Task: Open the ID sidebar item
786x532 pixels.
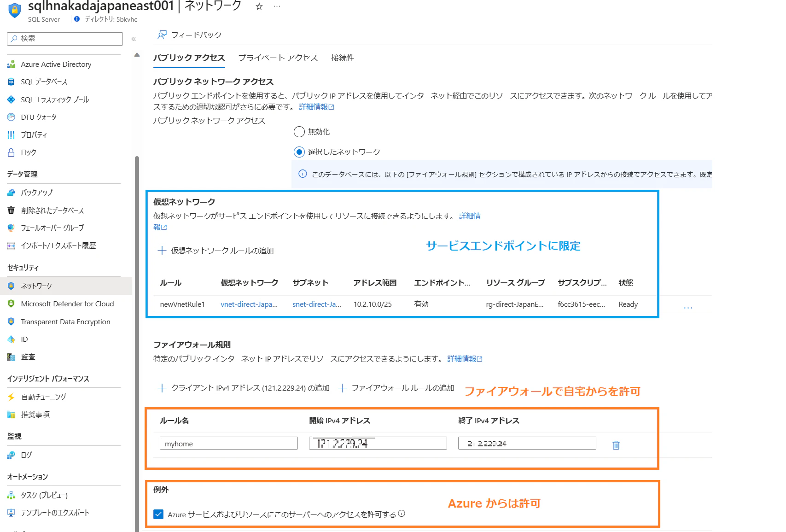Action: 24,339
